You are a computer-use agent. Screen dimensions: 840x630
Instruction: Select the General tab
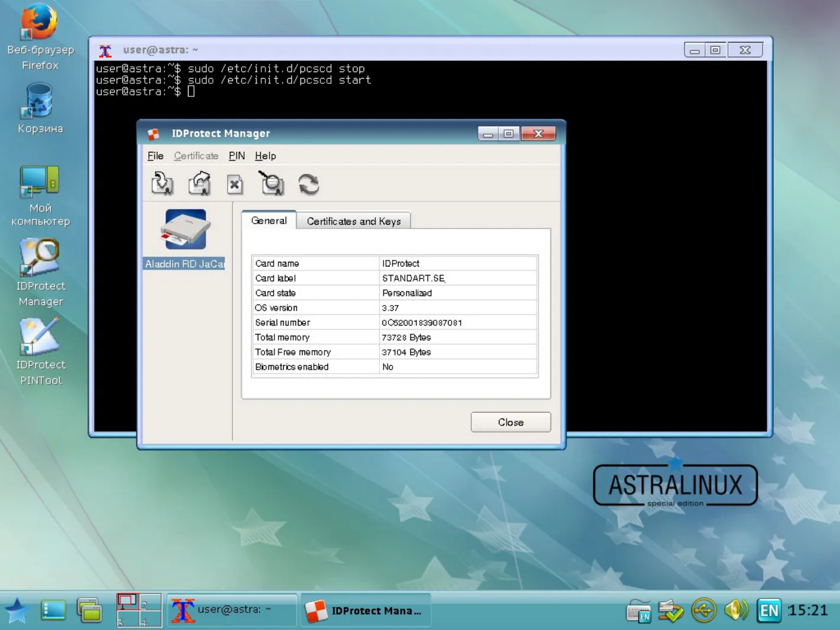[x=269, y=220]
